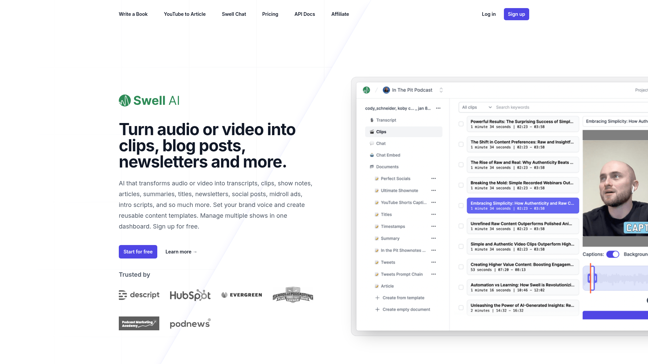
Task: Select checkbox for Simple and Authentic Video Clips
Action: coord(461,246)
